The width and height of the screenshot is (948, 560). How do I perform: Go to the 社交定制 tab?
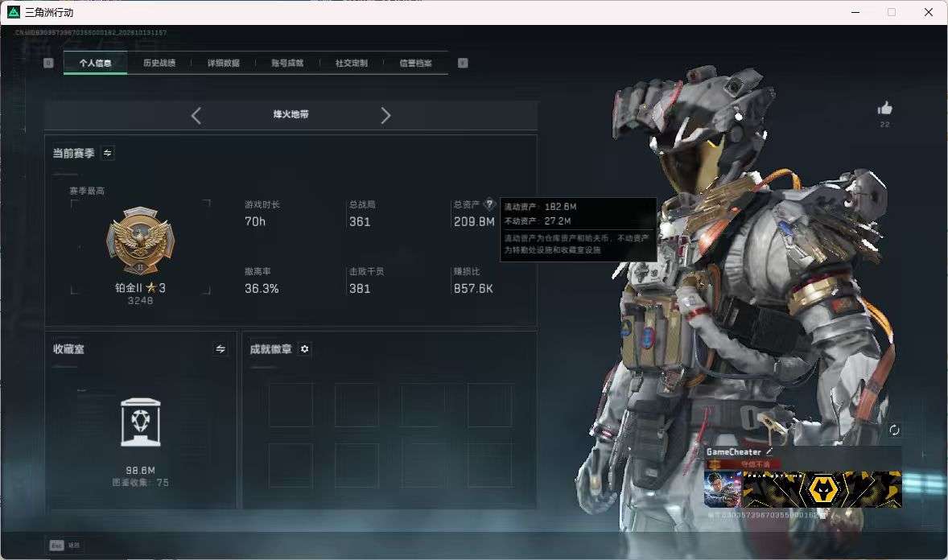pos(351,63)
